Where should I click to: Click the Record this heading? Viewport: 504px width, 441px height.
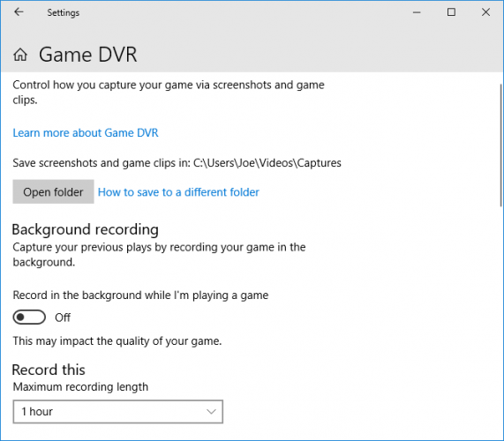[49, 370]
